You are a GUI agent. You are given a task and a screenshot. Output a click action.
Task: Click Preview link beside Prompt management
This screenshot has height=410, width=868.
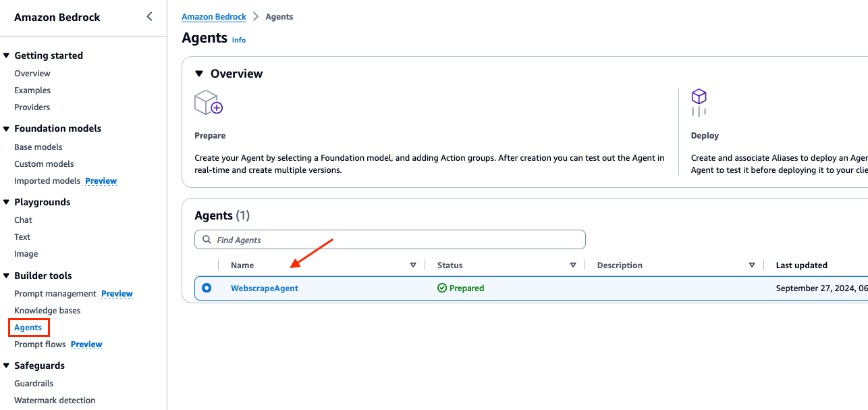pos(117,294)
